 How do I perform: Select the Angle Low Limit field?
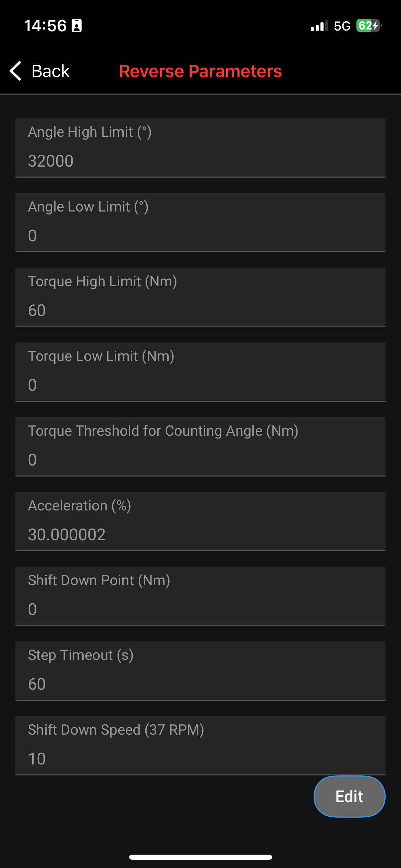[200, 222]
